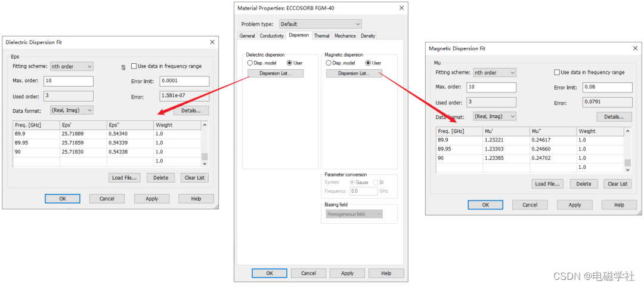The height and width of the screenshot is (287, 644).
Task: Open the Biasing field Homogeneous field dropdown
Action: [x=354, y=214]
